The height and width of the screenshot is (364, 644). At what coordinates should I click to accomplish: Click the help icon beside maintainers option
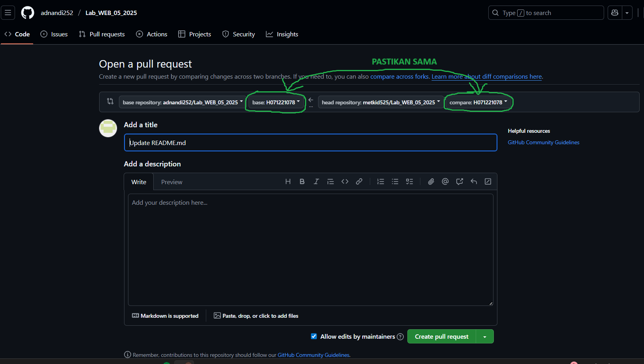coord(400,337)
